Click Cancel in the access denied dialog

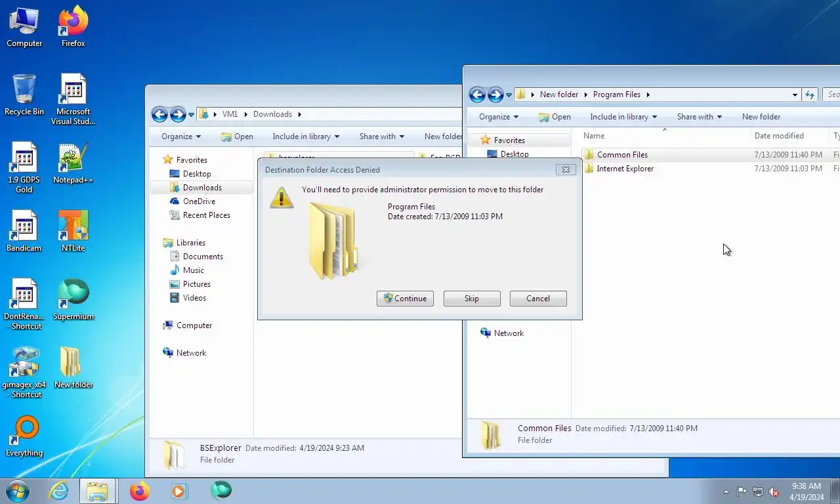click(538, 299)
